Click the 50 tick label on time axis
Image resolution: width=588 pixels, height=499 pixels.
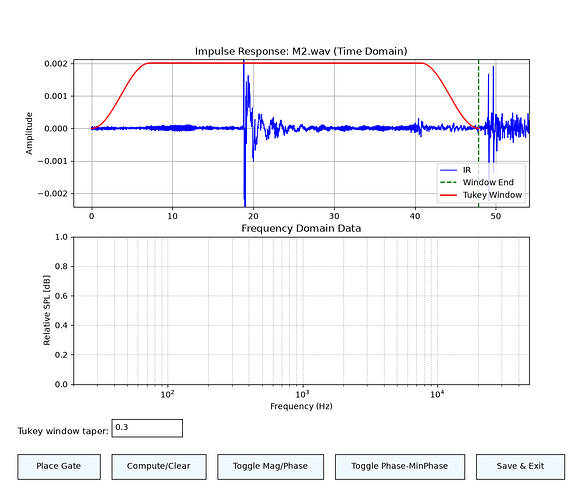(x=496, y=216)
